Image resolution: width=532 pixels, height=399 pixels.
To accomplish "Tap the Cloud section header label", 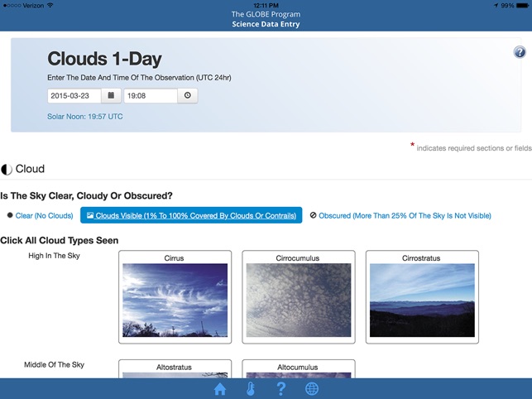I will [x=30, y=169].
